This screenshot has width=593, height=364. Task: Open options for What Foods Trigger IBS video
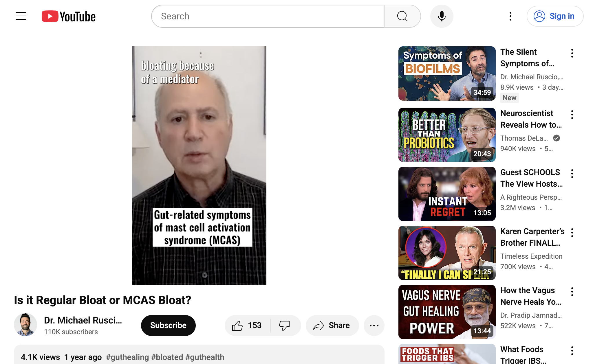[572, 351]
